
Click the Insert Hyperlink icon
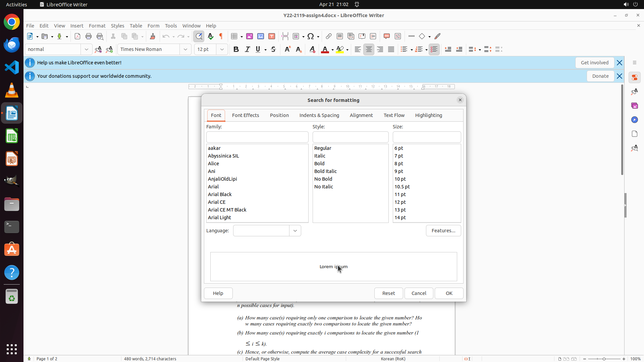click(329, 36)
